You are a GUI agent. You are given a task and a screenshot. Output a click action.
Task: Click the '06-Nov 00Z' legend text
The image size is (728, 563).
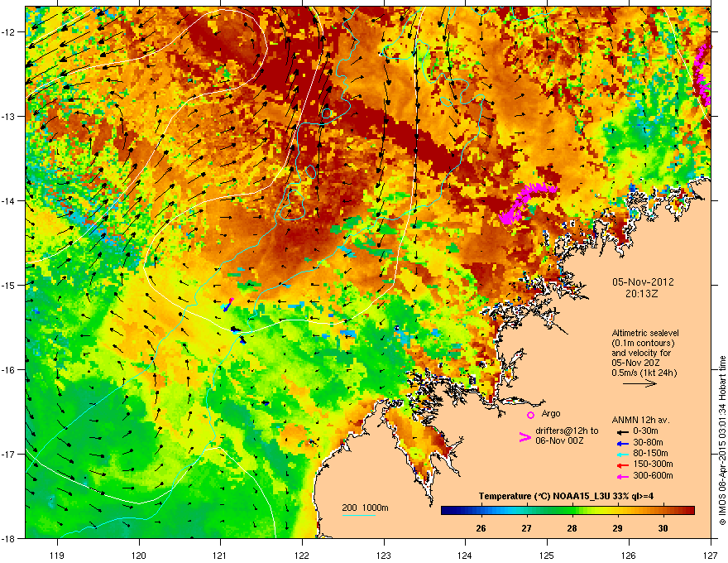click(559, 440)
